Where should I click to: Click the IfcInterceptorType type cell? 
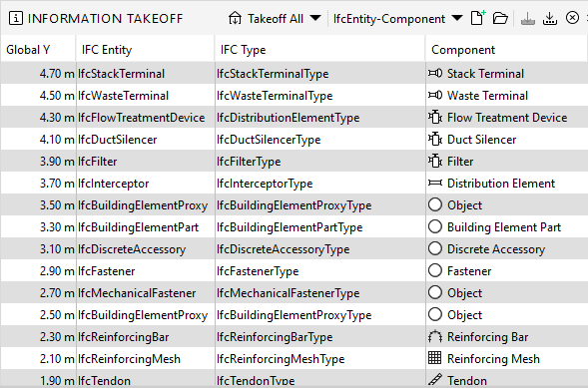320,184
